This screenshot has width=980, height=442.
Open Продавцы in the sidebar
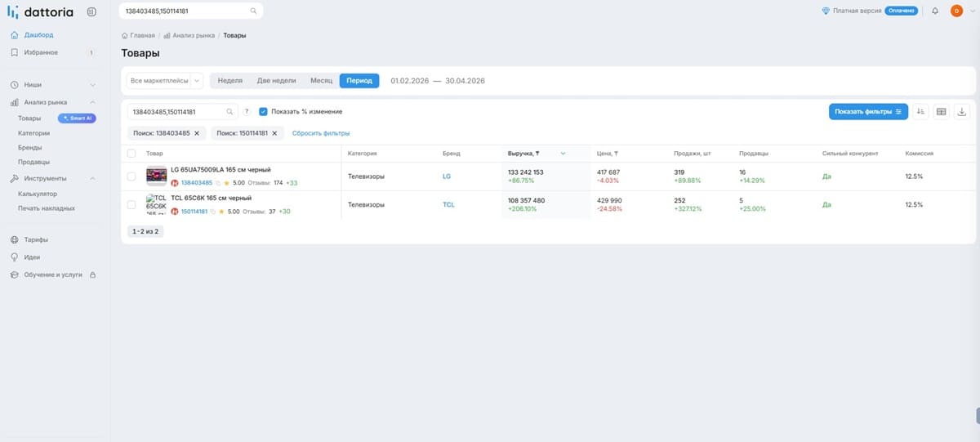[x=34, y=162]
